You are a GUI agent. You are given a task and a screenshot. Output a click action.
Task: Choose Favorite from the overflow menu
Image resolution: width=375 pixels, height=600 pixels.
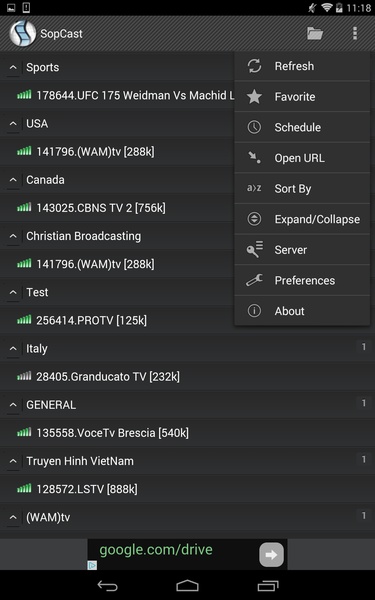[302, 97]
